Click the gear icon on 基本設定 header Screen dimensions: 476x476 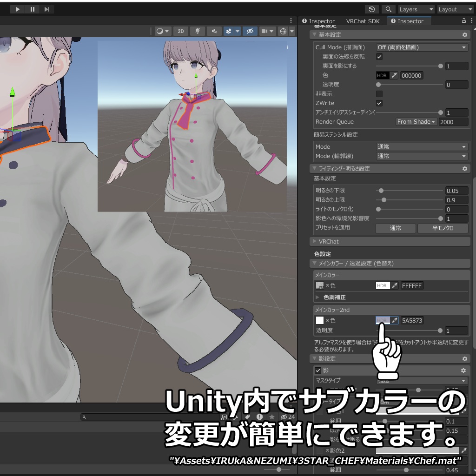[464, 35]
